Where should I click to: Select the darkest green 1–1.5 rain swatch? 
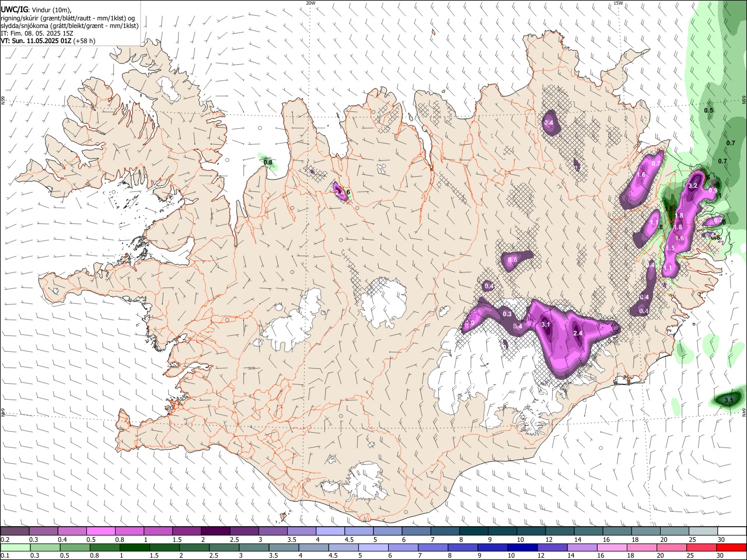[x=134, y=547]
